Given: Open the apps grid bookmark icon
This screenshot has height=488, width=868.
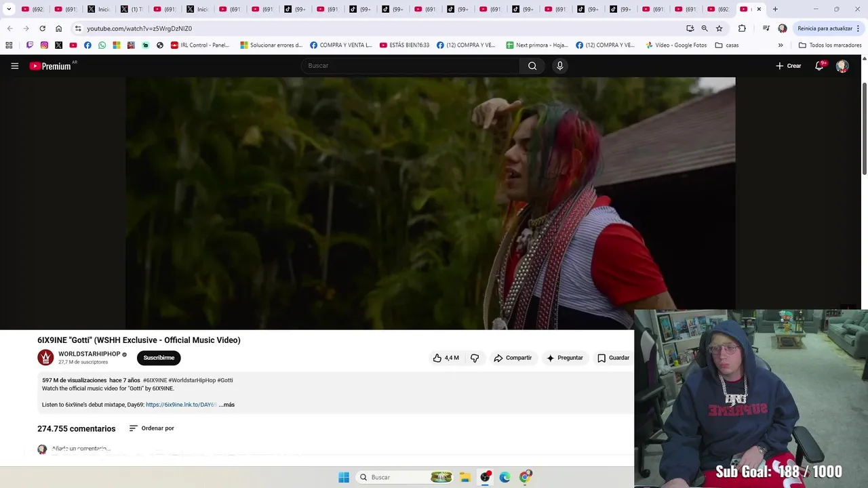Looking at the screenshot, I should pos(9,45).
